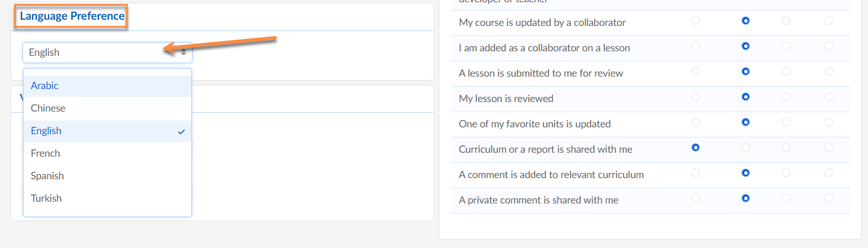Select third radio for 'favorite units is updated' row
The height and width of the screenshot is (248, 868).
pyautogui.click(x=786, y=122)
